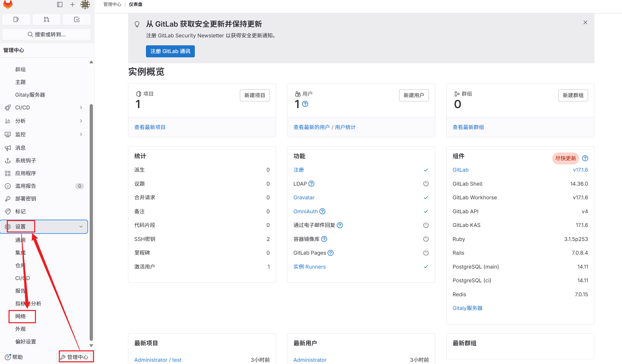This screenshot has width=622, height=364.
Task: Click the 新建群组 button
Action: [573, 95]
